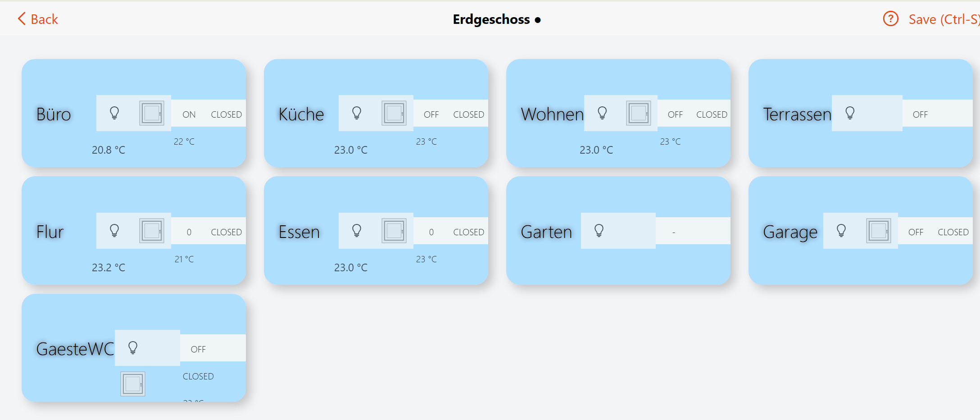Viewport: 980px width, 420px height.
Task: Save the view with Save (Ctrl-S)
Action: [943, 19]
